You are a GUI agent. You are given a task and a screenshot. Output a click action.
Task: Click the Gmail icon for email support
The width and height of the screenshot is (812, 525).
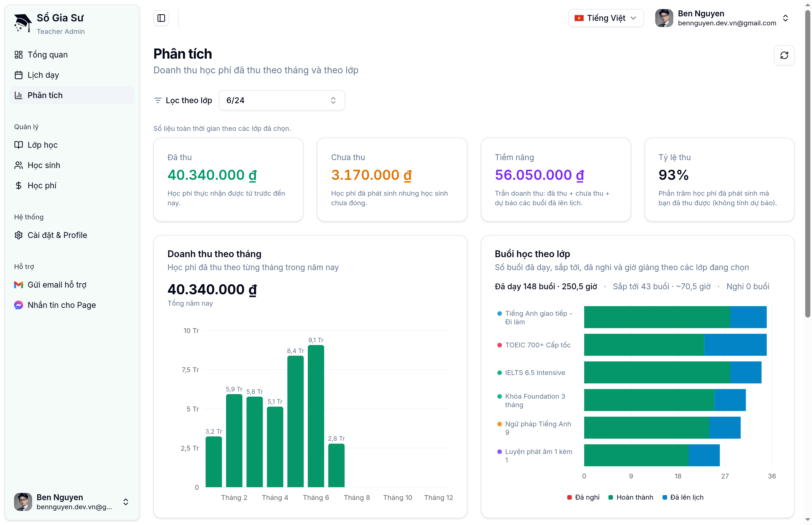pyautogui.click(x=18, y=285)
